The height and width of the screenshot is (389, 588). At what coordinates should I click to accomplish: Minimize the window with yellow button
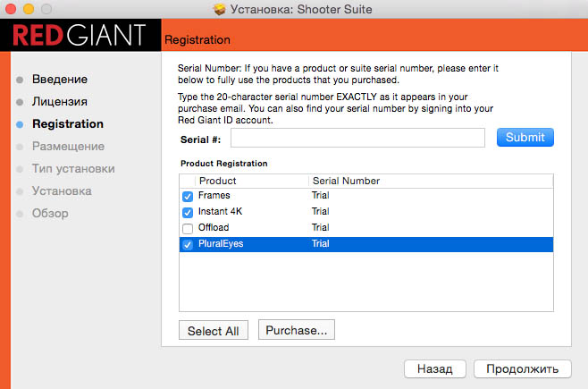pos(29,9)
